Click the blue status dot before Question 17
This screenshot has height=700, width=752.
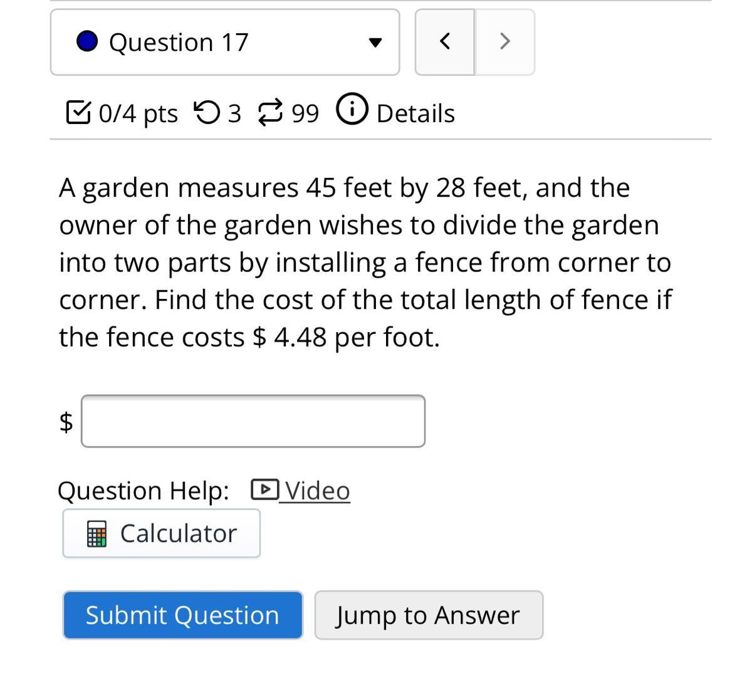[87, 42]
